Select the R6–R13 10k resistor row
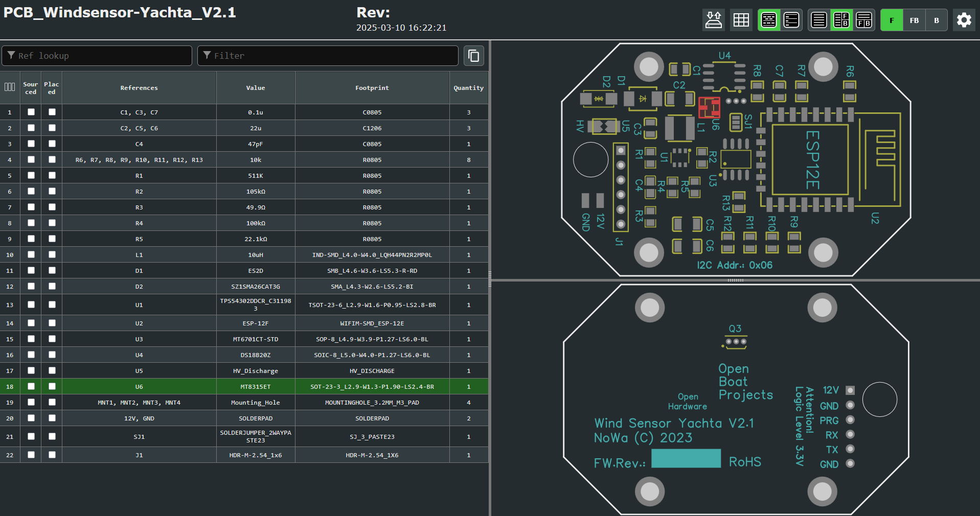This screenshot has width=980, height=516. coord(244,160)
